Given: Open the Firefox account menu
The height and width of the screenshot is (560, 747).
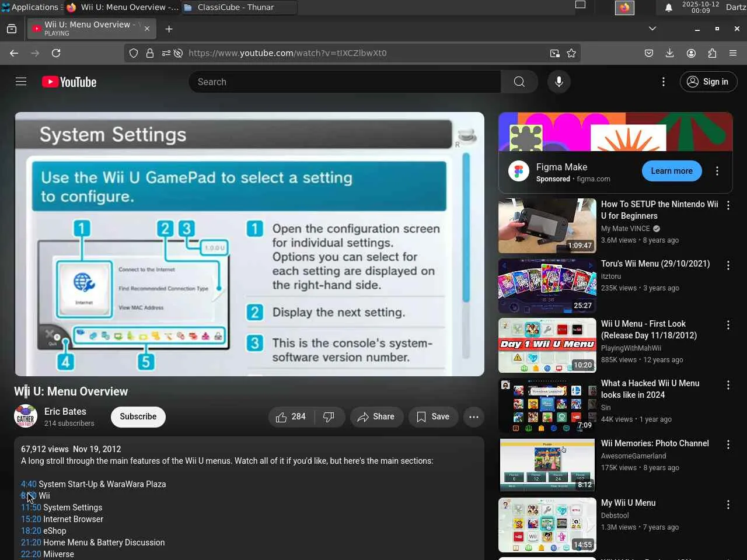Looking at the screenshot, I should tap(691, 53).
